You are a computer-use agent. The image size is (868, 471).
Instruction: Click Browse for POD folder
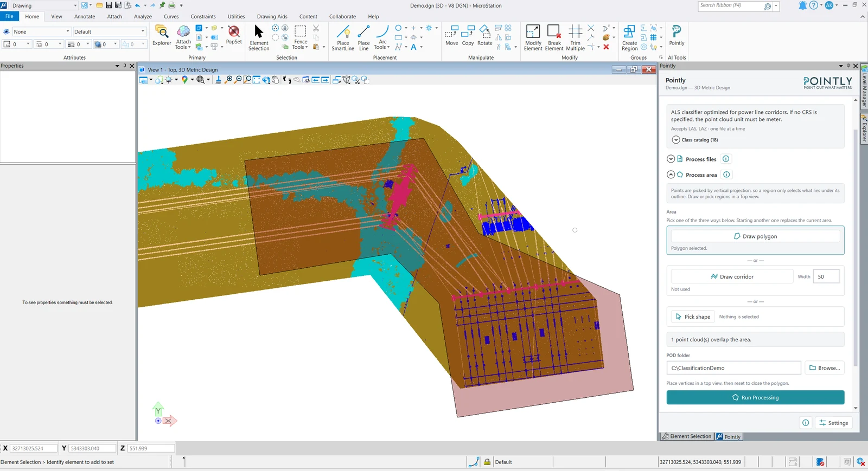(824, 367)
